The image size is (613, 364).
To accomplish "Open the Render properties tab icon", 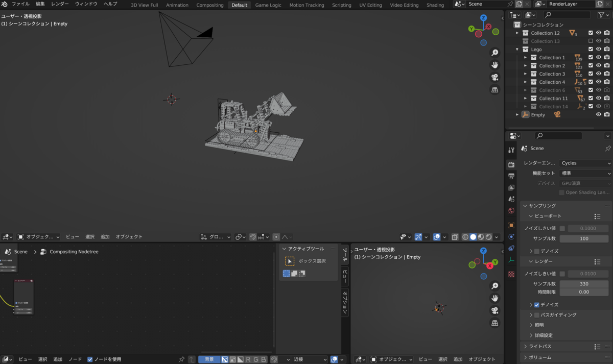I will pos(511,164).
